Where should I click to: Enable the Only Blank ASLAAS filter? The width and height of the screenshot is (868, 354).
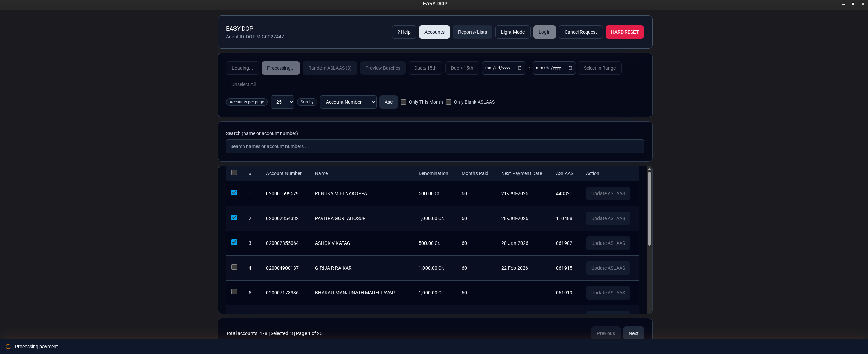click(x=448, y=102)
